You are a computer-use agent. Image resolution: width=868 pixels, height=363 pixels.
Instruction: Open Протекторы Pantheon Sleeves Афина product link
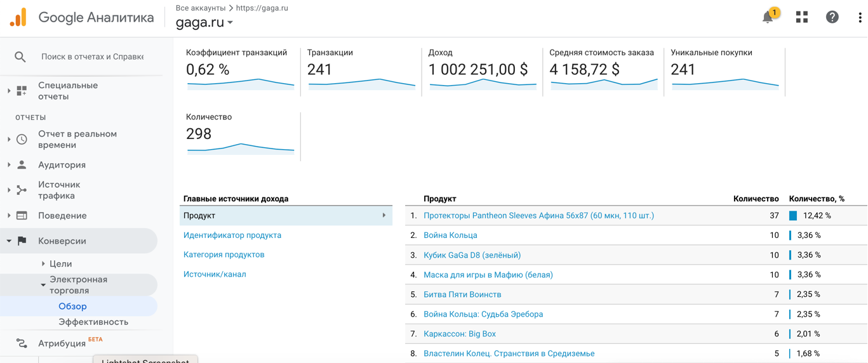coord(538,216)
